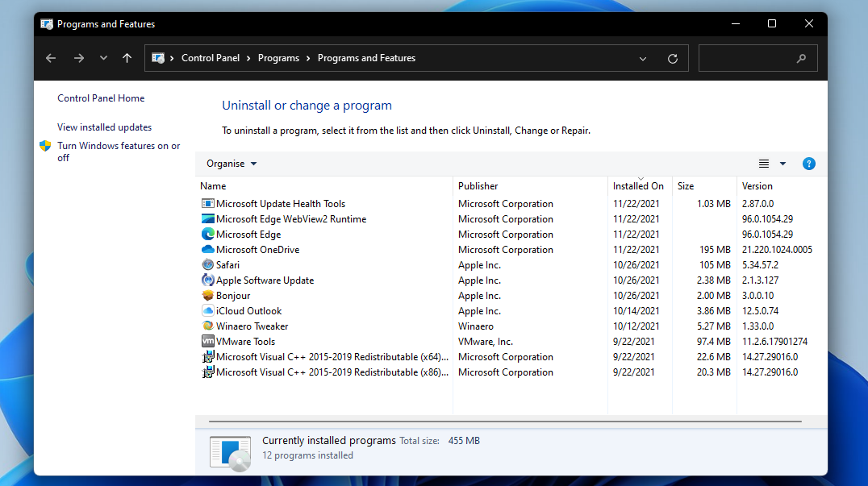Image resolution: width=868 pixels, height=486 pixels.
Task: Open the Control Panel breadcrumb
Action: click(x=211, y=58)
